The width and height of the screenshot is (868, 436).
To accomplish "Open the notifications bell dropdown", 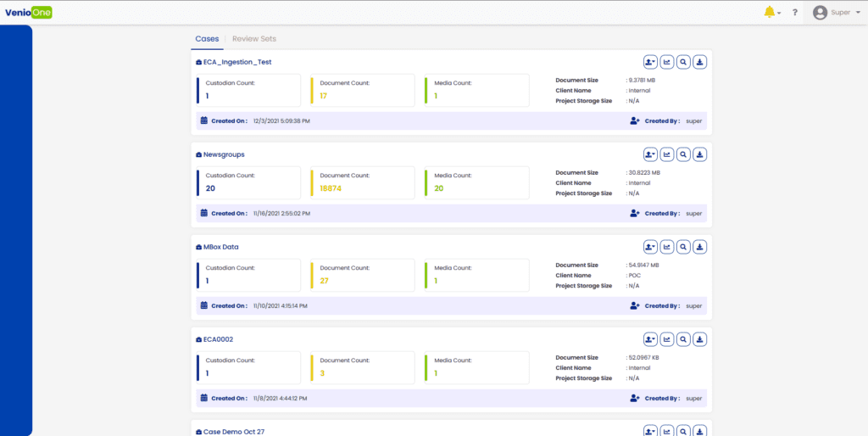I will [771, 12].
